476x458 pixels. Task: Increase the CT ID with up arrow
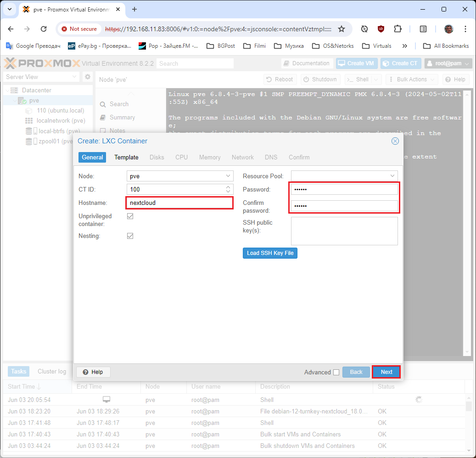pyautogui.click(x=228, y=187)
